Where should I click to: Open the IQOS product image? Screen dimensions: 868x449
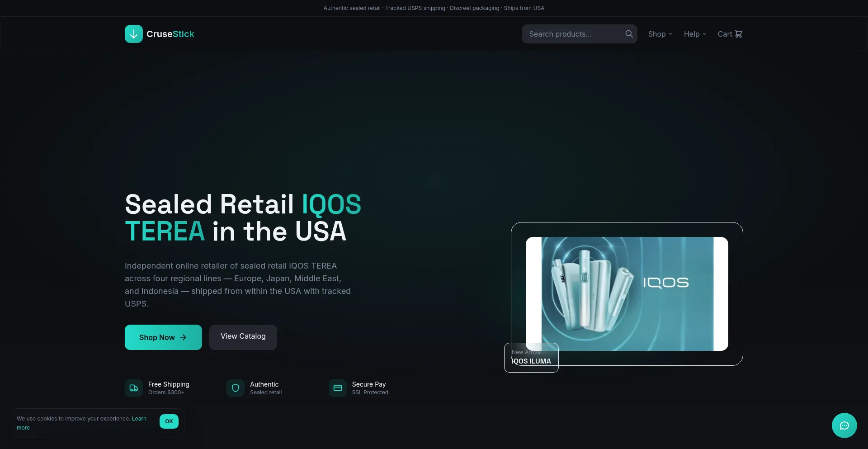627,294
